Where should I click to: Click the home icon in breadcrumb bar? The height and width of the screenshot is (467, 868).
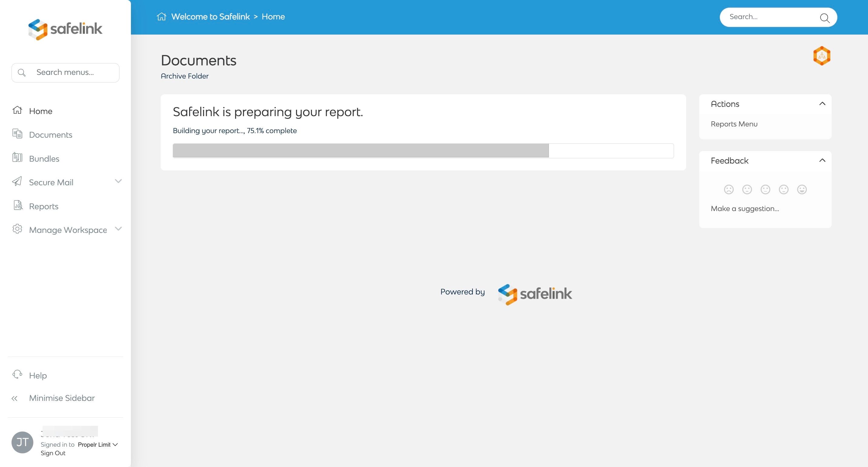point(162,16)
